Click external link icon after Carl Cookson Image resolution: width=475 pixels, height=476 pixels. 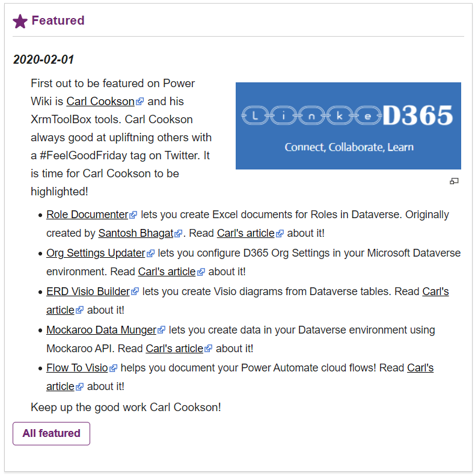[x=140, y=102]
